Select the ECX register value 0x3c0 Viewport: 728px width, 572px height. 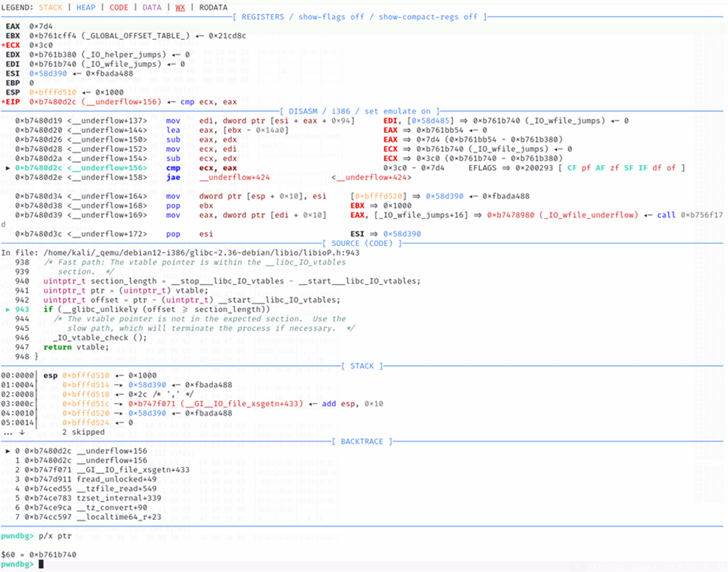[x=41, y=46]
